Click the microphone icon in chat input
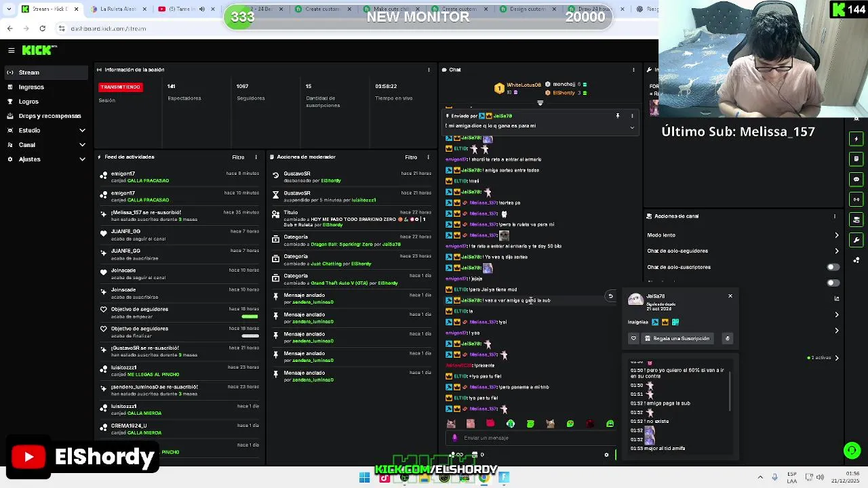This screenshot has width=868, height=488. click(455, 438)
